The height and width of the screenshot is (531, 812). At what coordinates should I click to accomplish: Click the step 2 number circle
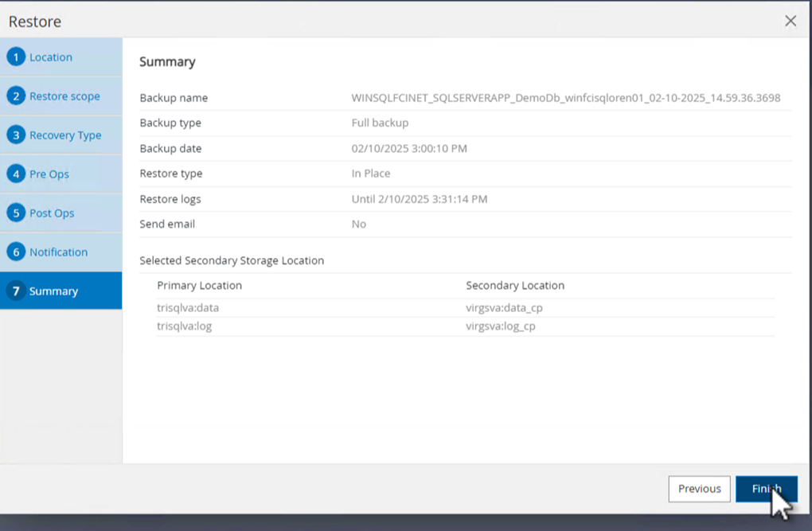tap(16, 96)
